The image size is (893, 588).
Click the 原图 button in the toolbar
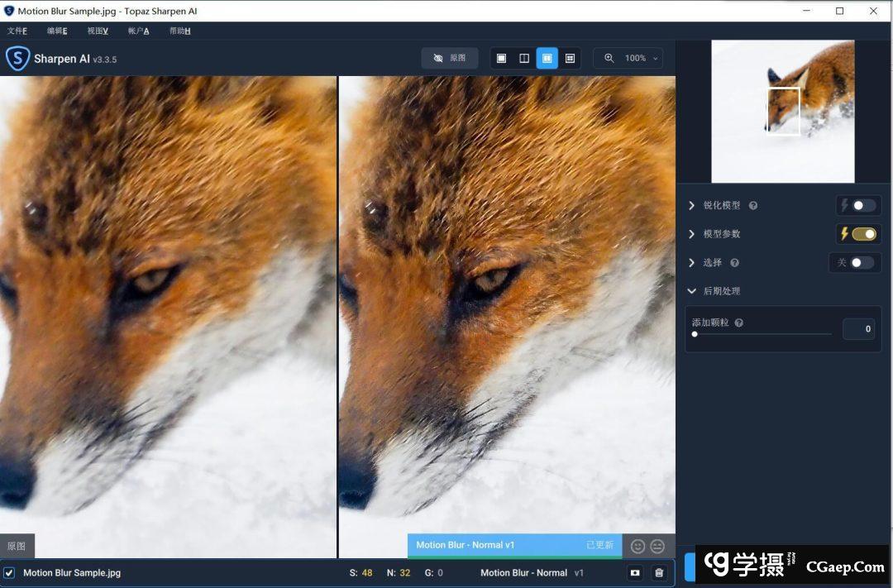[450, 59]
